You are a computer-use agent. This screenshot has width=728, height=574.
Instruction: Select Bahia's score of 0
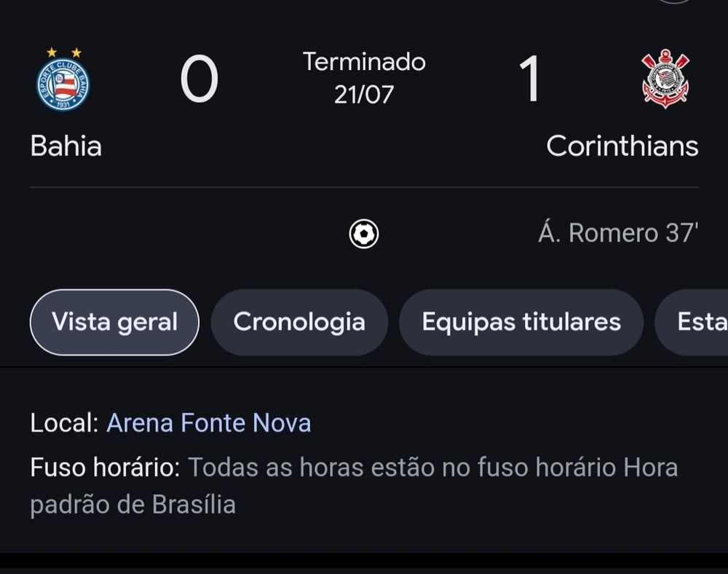pyautogui.click(x=199, y=79)
